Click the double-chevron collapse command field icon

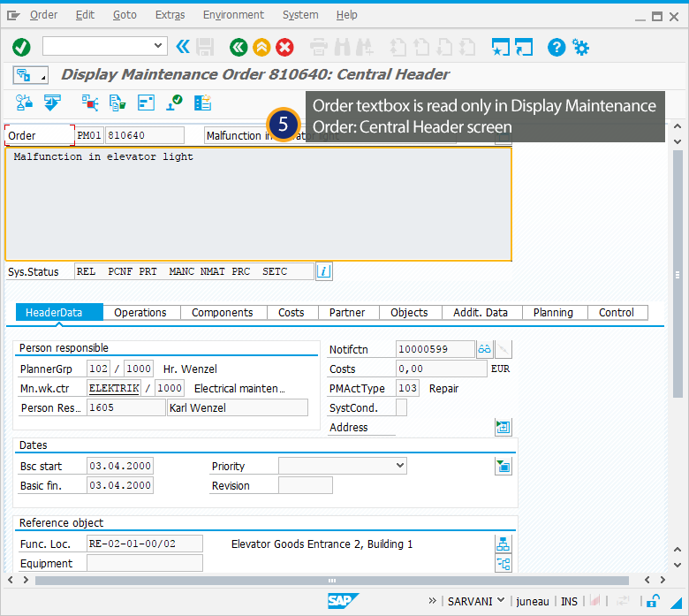182,46
